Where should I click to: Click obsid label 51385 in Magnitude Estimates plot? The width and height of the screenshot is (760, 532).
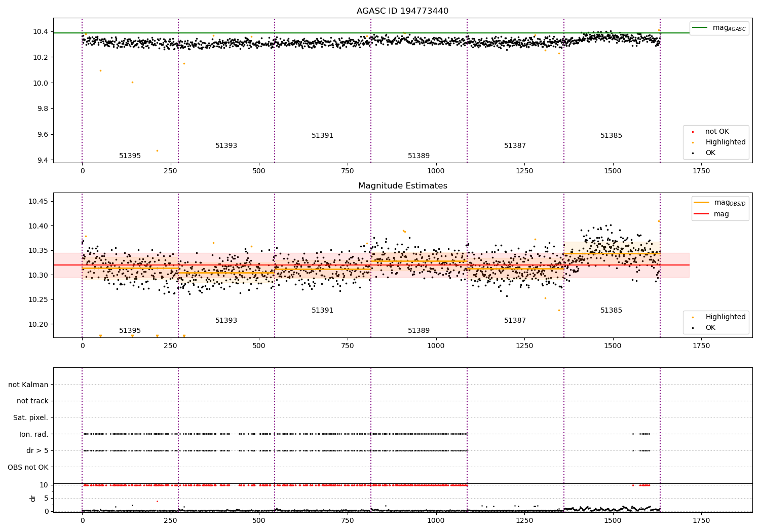[612, 311]
